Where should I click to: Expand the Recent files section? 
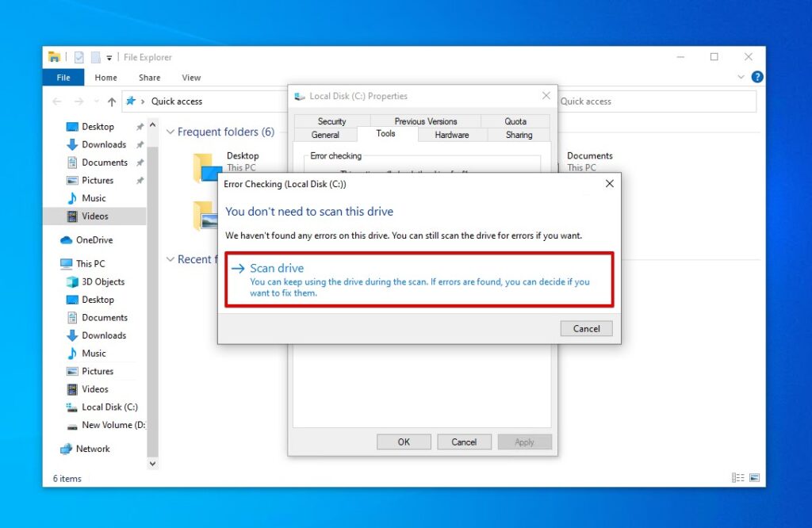[x=170, y=259]
